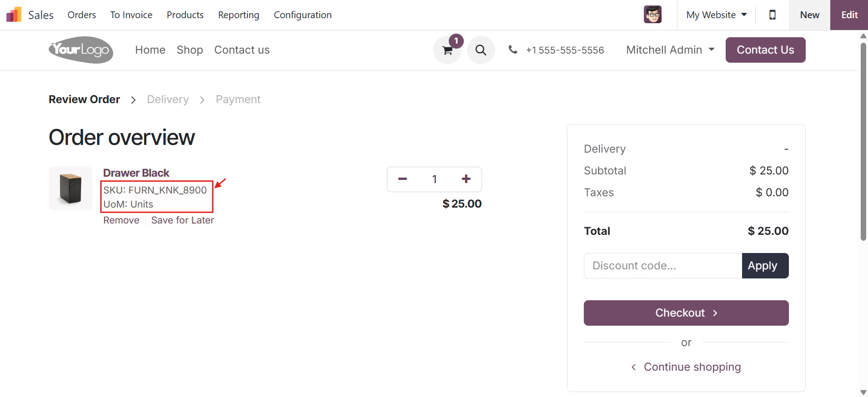Open Mitchell Admin user dropdown

coord(670,50)
